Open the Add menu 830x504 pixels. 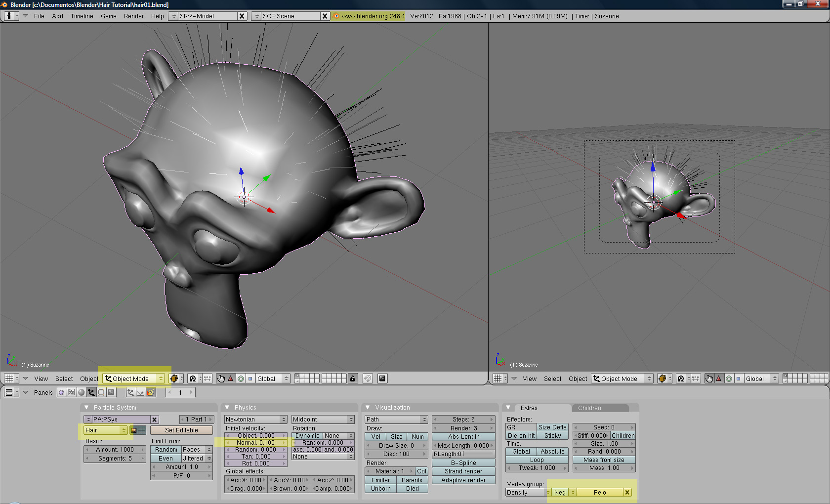(x=57, y=16)
